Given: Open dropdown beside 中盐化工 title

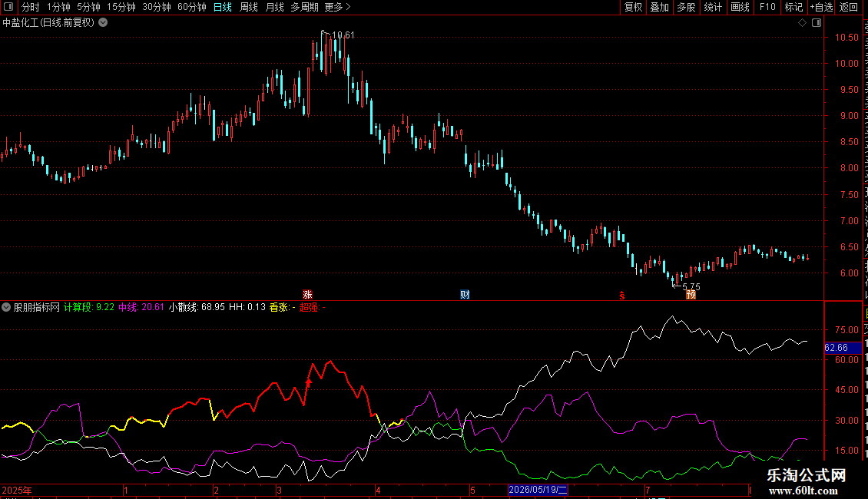Looking at the screenshot, I should [103, 23].
